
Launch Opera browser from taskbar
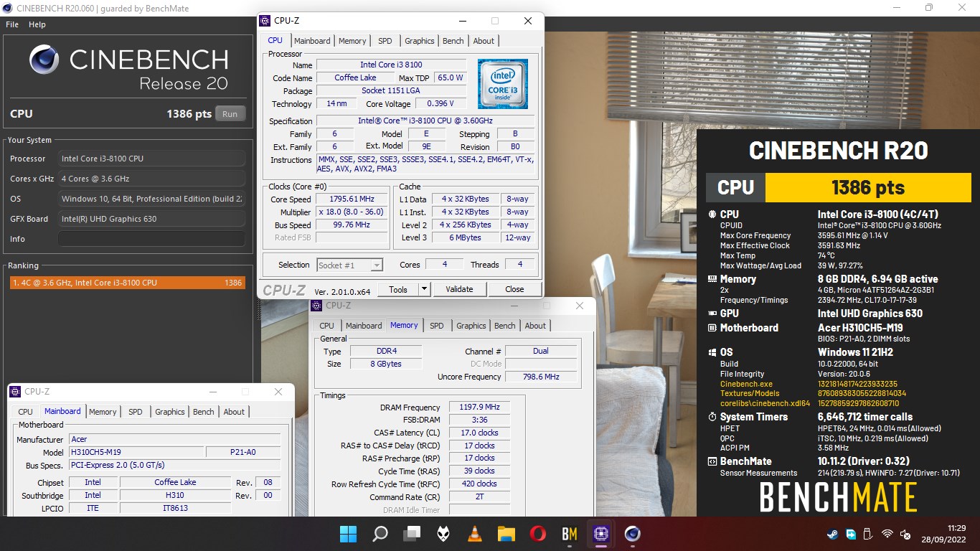point(538,534)
